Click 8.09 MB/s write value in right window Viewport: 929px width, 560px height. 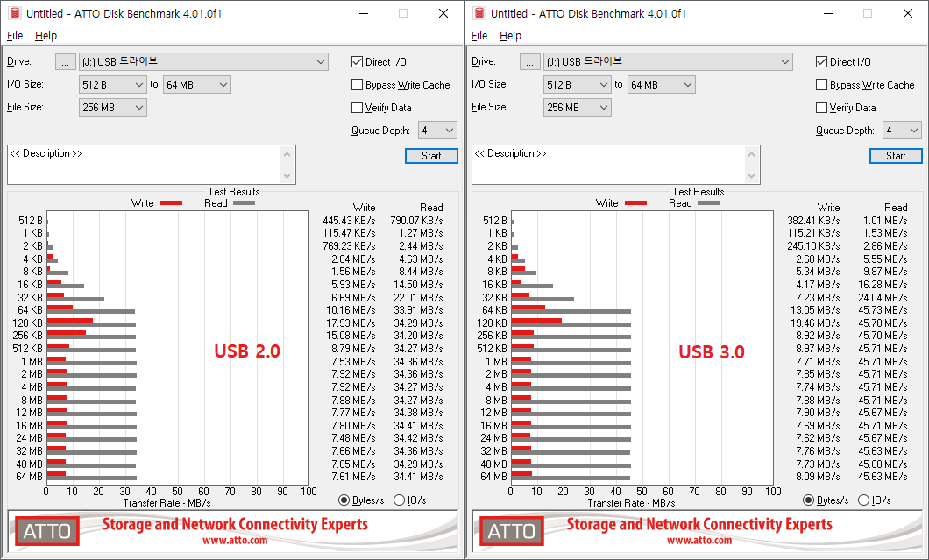818,477
